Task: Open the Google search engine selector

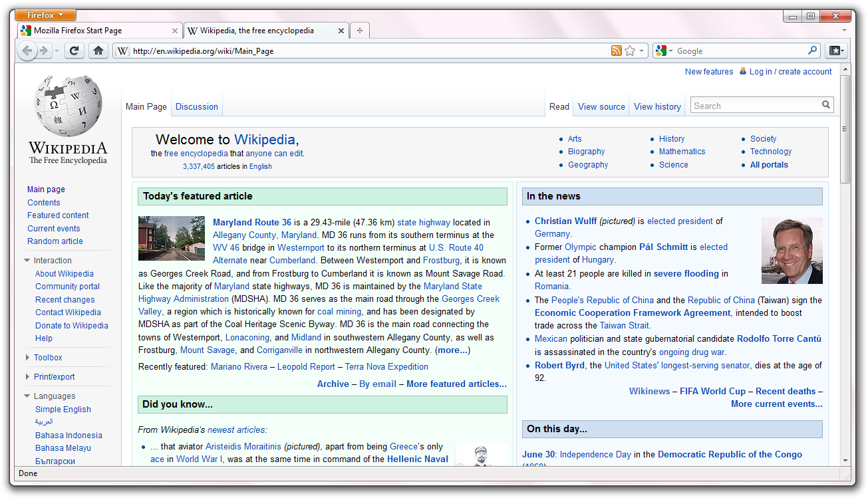Action: tap(663, 51)
